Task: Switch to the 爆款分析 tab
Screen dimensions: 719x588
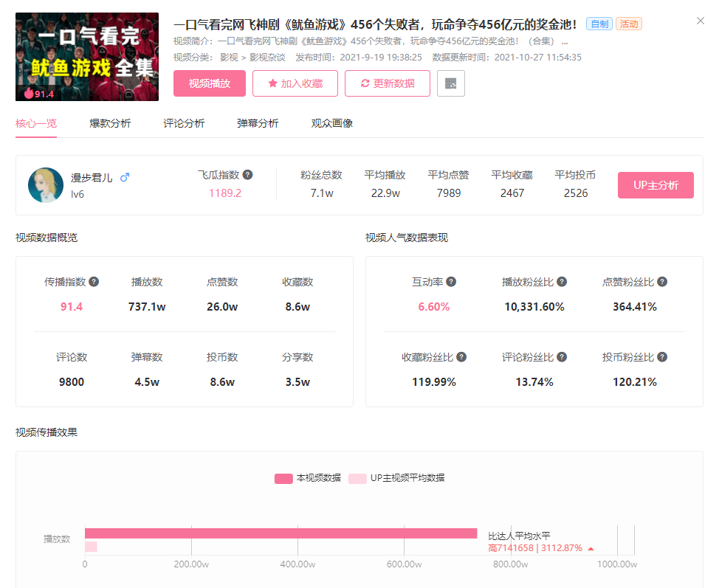Action: pos(111,123)
